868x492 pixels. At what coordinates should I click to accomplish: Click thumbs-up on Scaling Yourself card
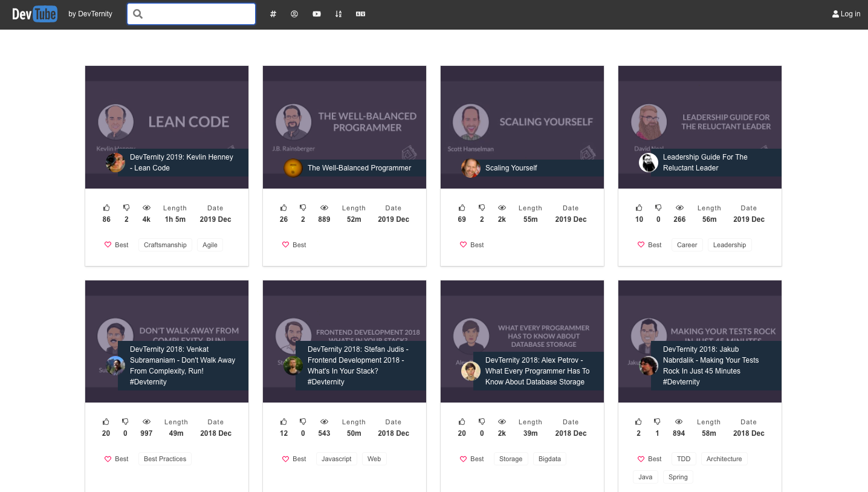(x=462, y=208)
